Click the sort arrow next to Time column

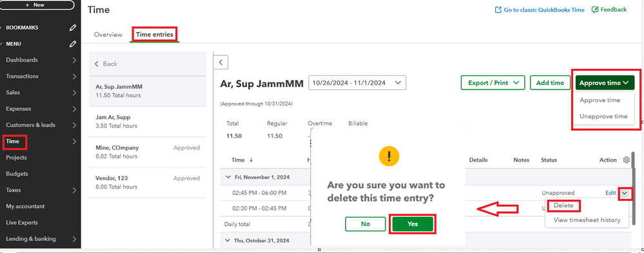tap(251, 160)
